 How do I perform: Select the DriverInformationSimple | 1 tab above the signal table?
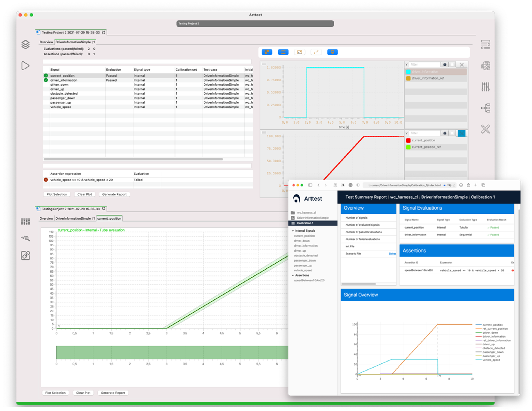tap(75, 42)
